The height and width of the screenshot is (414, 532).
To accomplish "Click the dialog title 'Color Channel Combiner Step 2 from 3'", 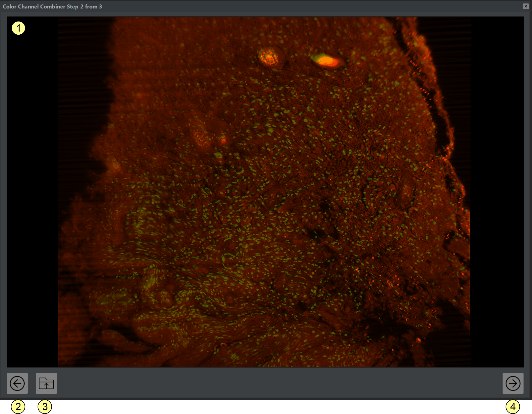I will 52,6.
